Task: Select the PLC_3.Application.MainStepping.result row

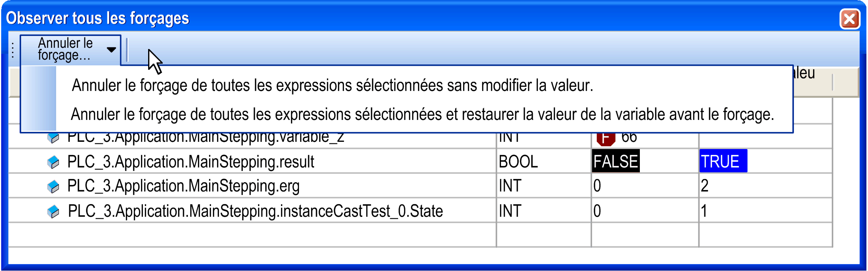Action: (190, 162)
